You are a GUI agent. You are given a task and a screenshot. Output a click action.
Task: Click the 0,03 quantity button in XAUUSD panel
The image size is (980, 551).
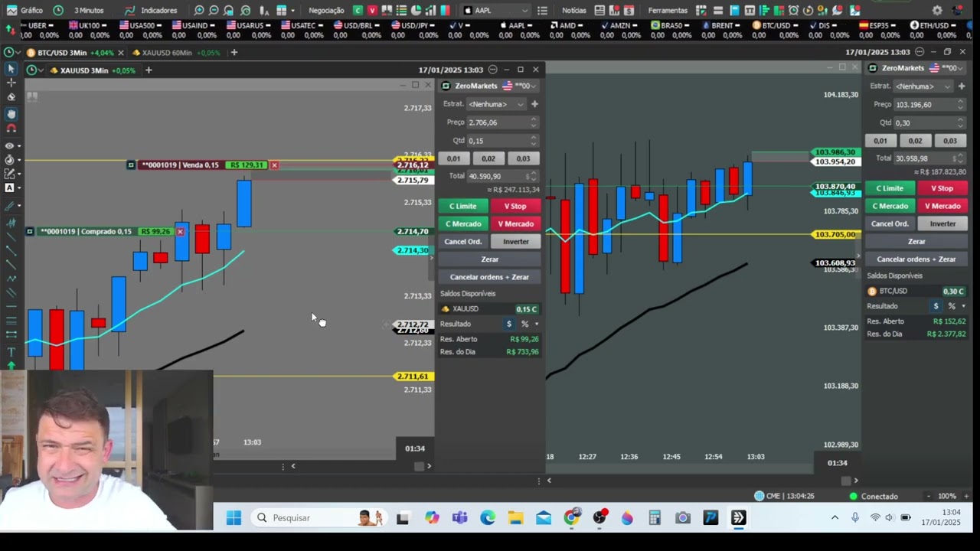point(523,158)
